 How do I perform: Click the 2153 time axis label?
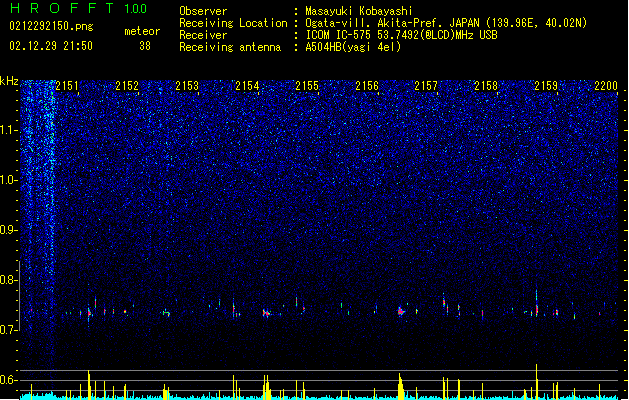coord(187,86)
